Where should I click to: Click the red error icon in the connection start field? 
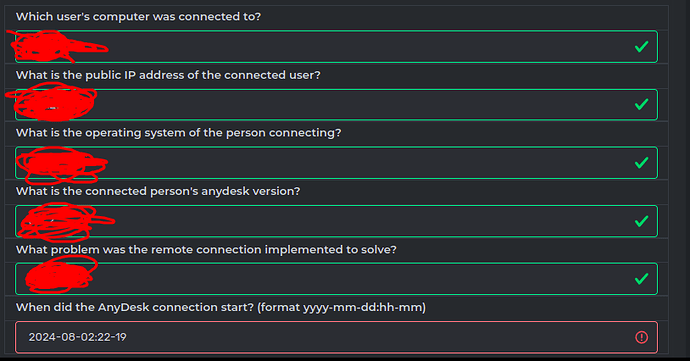(642, 337)
